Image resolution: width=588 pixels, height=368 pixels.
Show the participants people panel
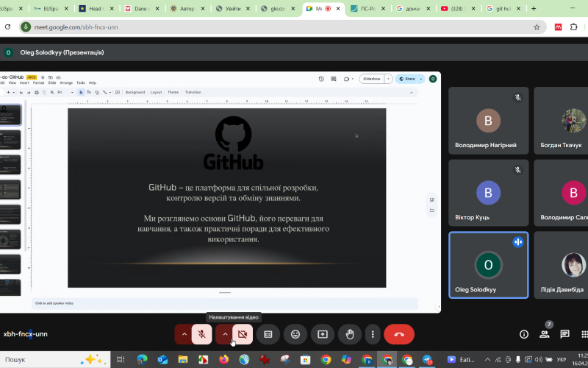pyautogui.click(x=544, y=334)
